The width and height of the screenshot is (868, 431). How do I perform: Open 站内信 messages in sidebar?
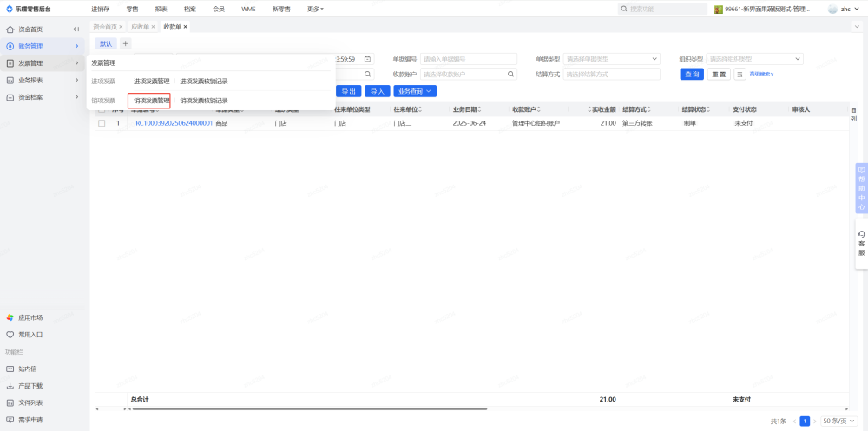point(28,369)
